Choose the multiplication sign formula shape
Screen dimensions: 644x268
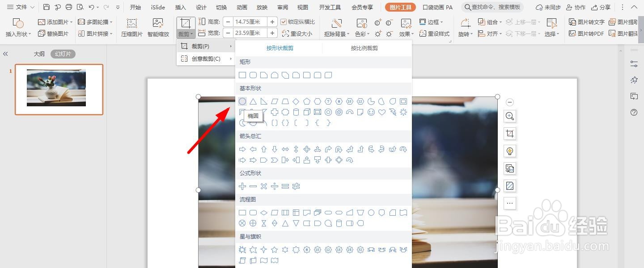(264, 186)
